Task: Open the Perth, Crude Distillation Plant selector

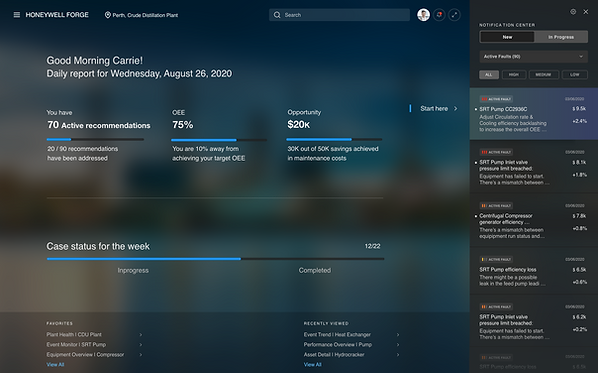Action: tap(141, 15)
